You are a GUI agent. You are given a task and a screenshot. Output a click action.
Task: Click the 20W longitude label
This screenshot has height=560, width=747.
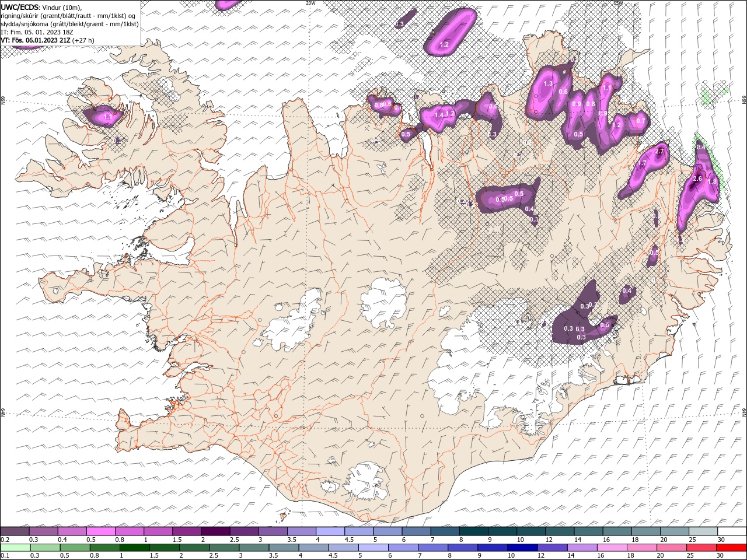click(310, 2)
